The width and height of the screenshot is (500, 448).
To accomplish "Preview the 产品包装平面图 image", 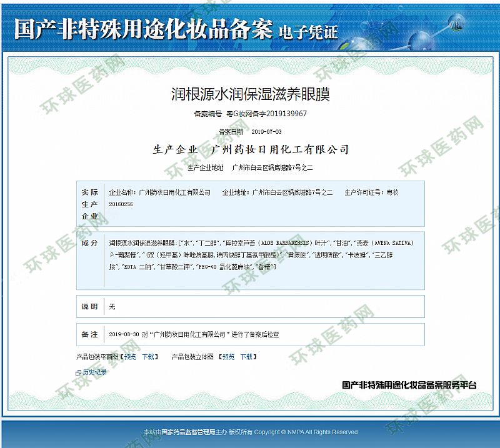I will pyautogui.click(x=129, y=357).
